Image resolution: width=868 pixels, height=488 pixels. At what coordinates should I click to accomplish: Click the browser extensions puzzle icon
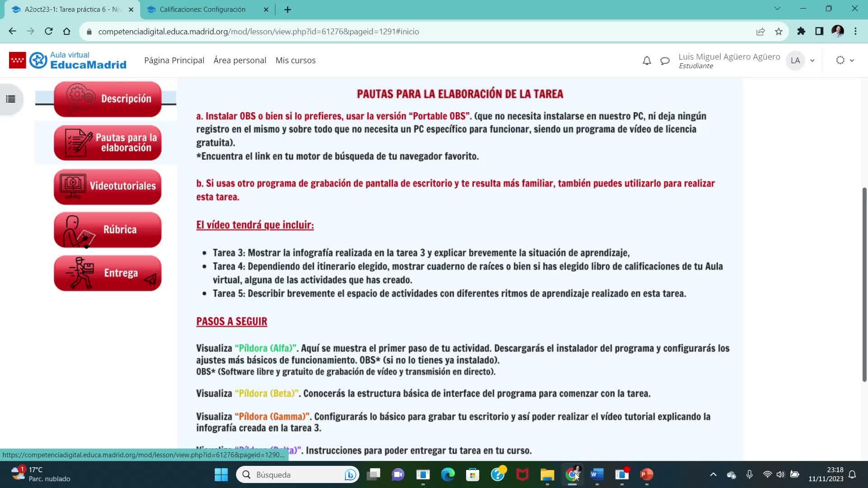tap(801, 32)
